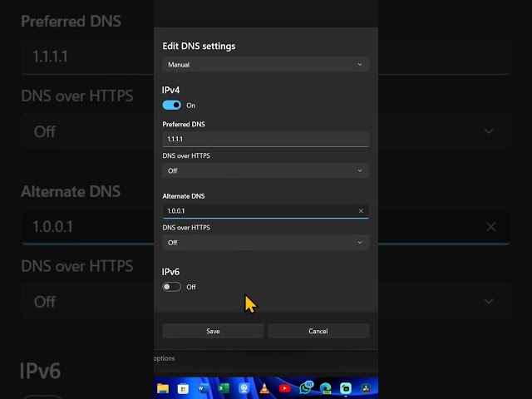Image resolution: width=532 pixels, height=399 pixels.
Task: Click the partially hidden "options" text below the dialog
Action: point(165,358)
